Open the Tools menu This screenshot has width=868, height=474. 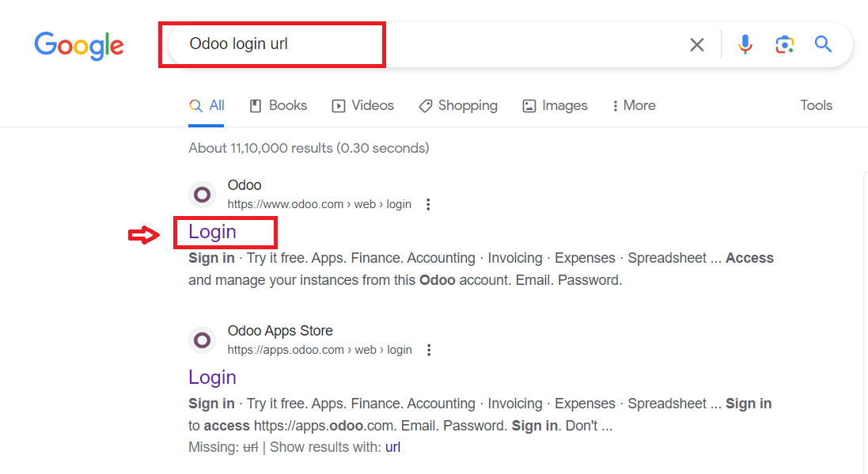tap(816, 105)
